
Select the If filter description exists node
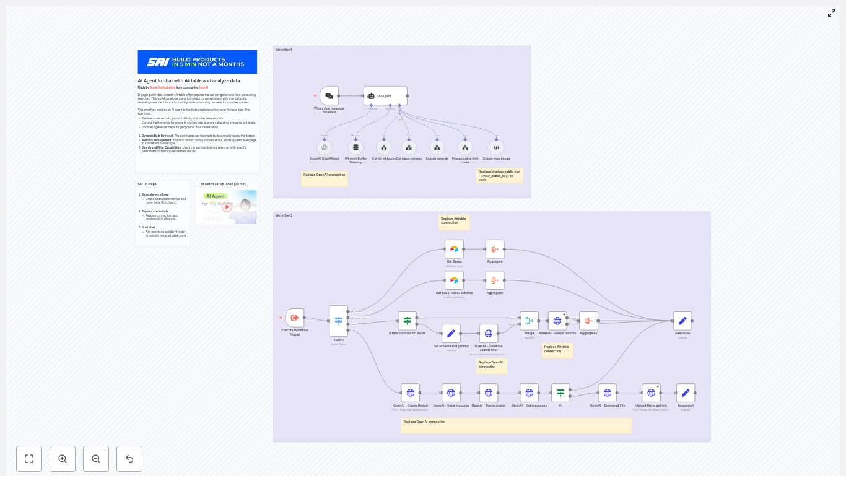pos(407,321)
